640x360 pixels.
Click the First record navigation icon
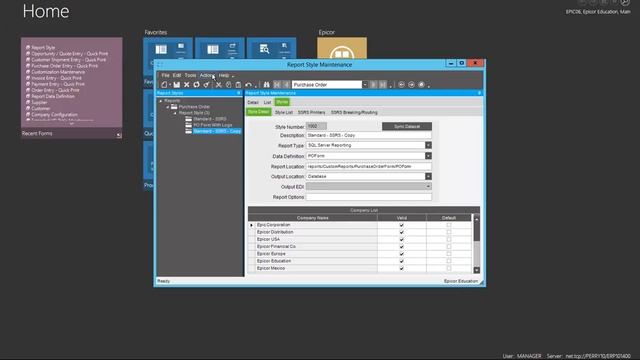coord(277,84)
